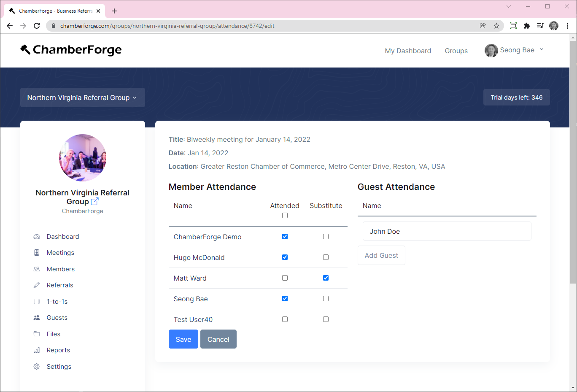Click the Reports bar chart icon

[x=37, y=350]
